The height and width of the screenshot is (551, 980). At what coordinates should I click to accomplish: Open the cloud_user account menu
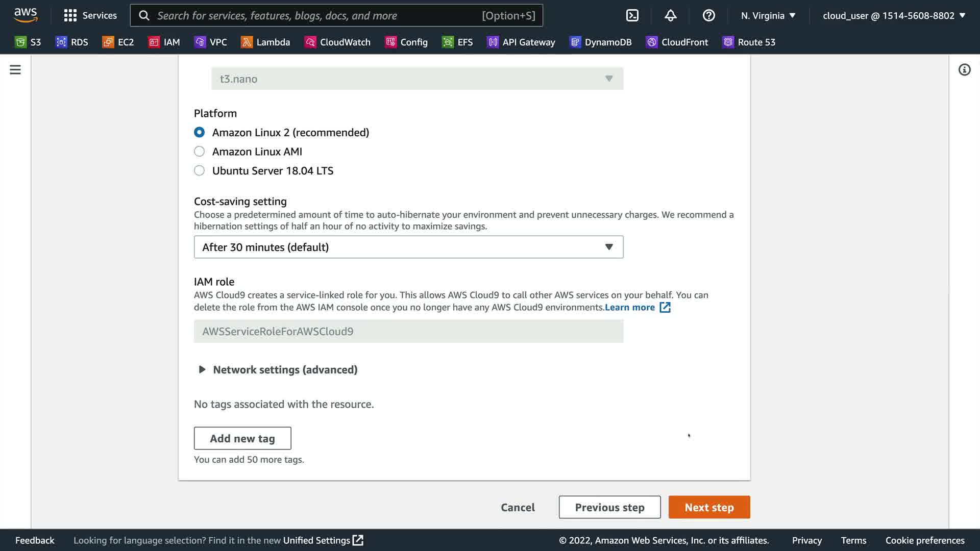pyautogui.click(x=894, y=15)
